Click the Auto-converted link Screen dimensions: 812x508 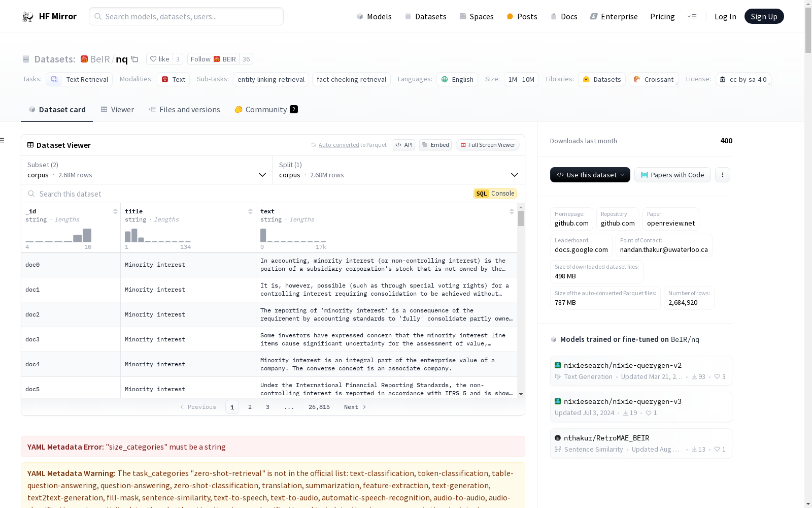(x=339, y=145)
